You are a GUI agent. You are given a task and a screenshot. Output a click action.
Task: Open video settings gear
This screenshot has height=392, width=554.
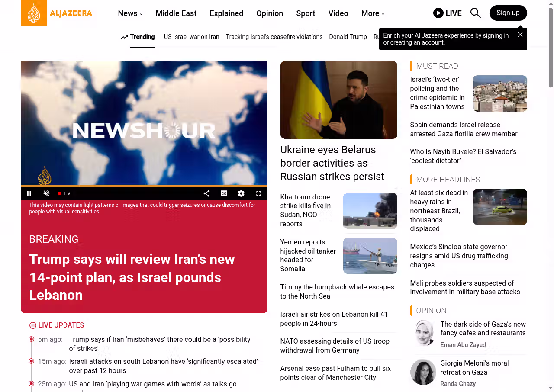coord(241,193)
